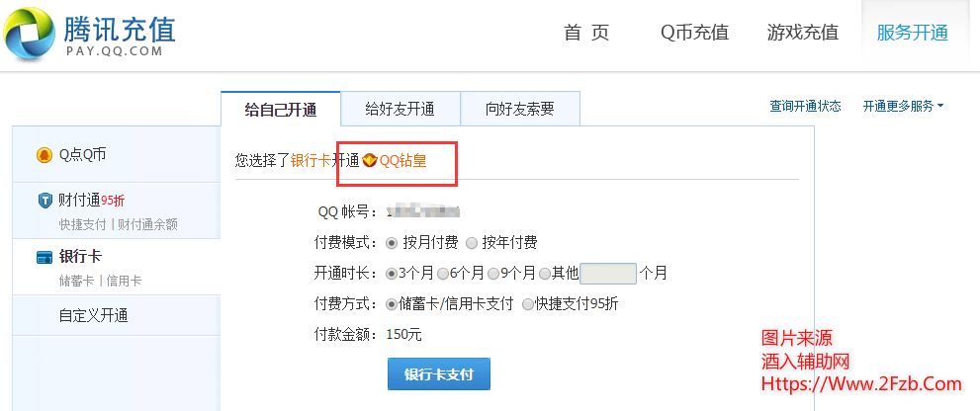
Task: Expand the 开通更多服务 dropdown
Action: tap(903, 107)
